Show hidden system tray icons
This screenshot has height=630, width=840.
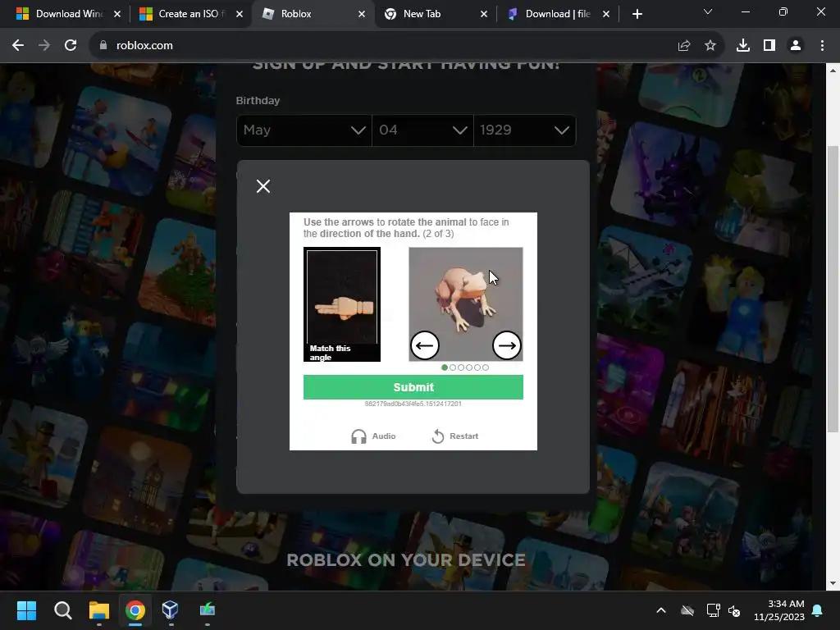point(661,610)
